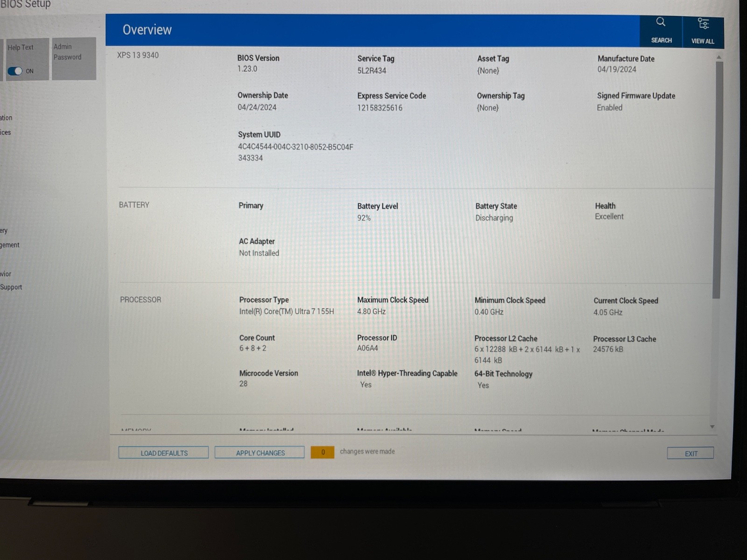Image resolution: width=747 pixels, height=560 pixels.
Task: Select Minimum Clock Speed 0.40 GHz
Action: coord(489,312)
